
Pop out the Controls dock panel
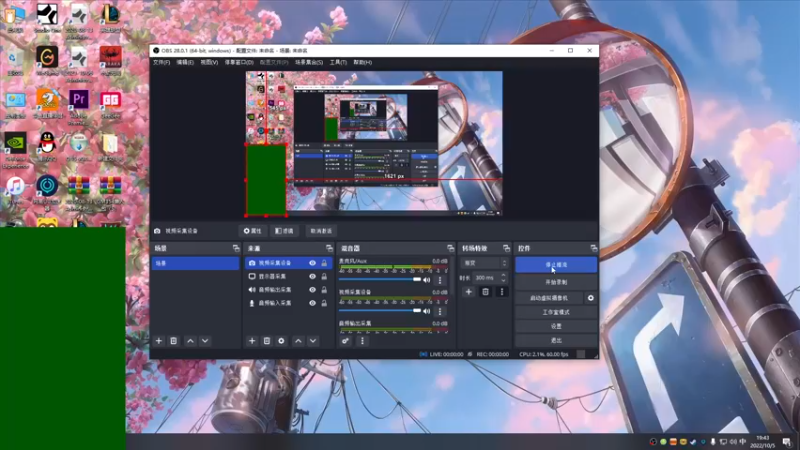pyautogui.click(x=594, y=248)
